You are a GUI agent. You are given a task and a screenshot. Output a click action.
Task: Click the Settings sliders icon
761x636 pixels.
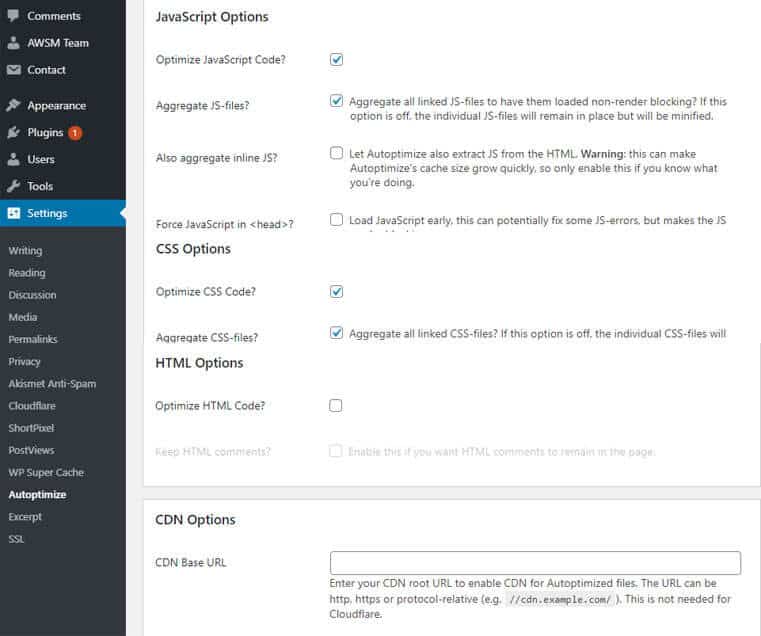point(13,213)
